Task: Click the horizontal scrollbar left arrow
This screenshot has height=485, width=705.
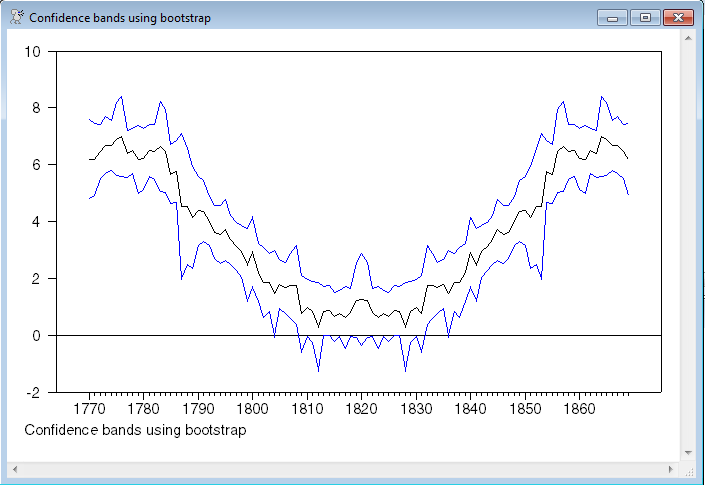Action: click(x=16, y=468)
